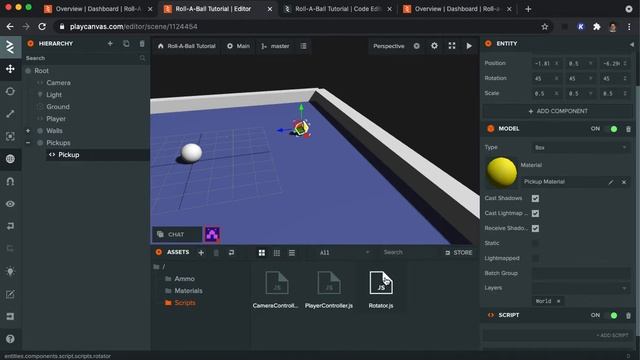The width and height of the screenshot is (640, 360).
Task: Switch assets to list view
Action: point(292,253)
